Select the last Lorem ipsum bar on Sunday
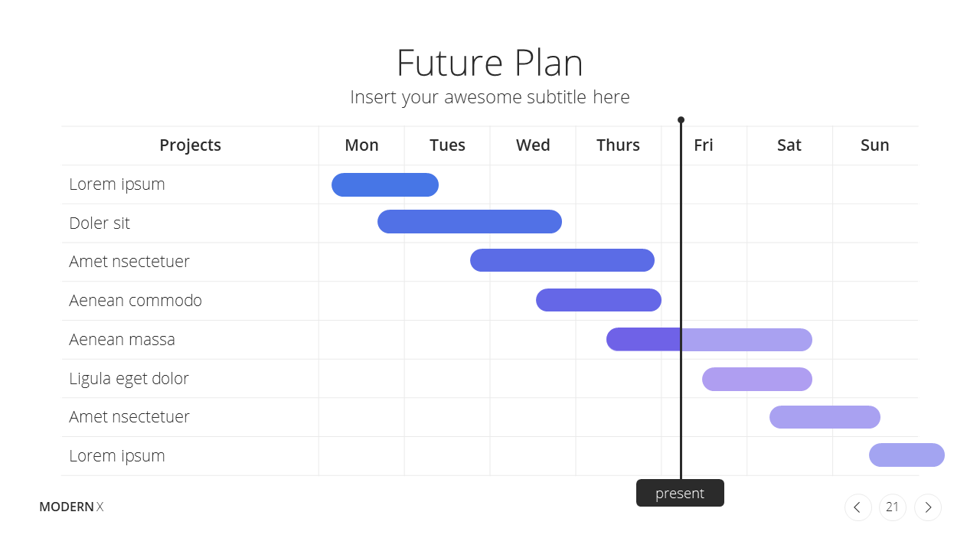The height and width of the screenshot is (551, 980). (x=906, y=455)
